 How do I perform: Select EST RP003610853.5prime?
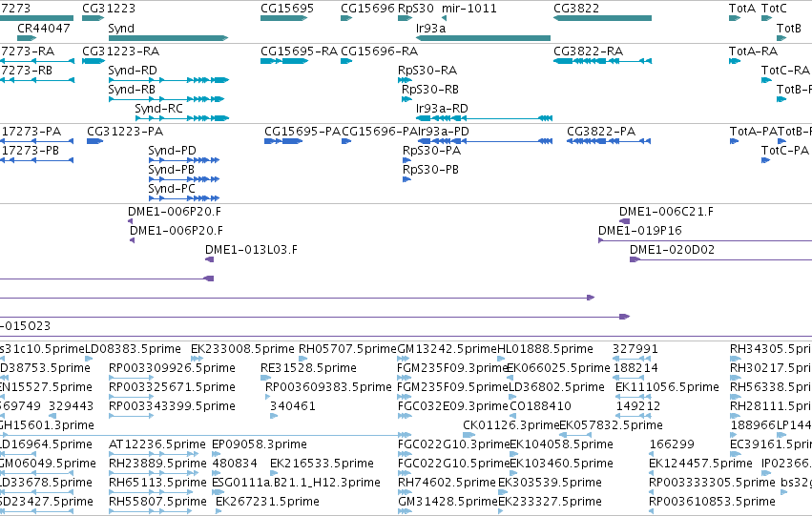coord(712,503)
